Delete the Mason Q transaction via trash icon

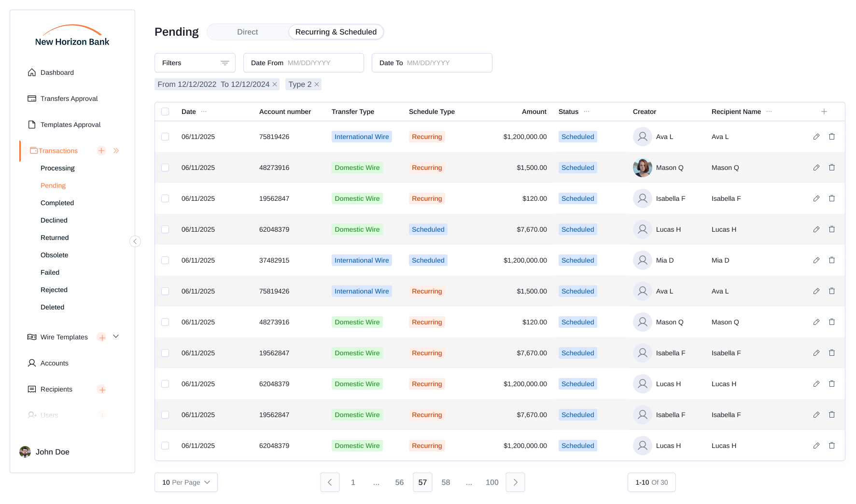click(x=832, y=168)
